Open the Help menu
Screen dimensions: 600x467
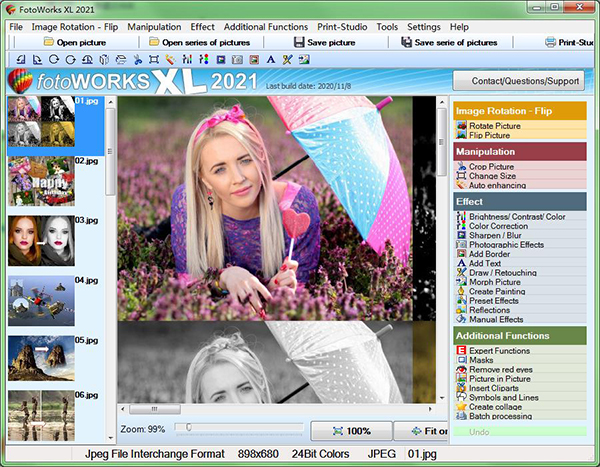[x=459, y=27]
